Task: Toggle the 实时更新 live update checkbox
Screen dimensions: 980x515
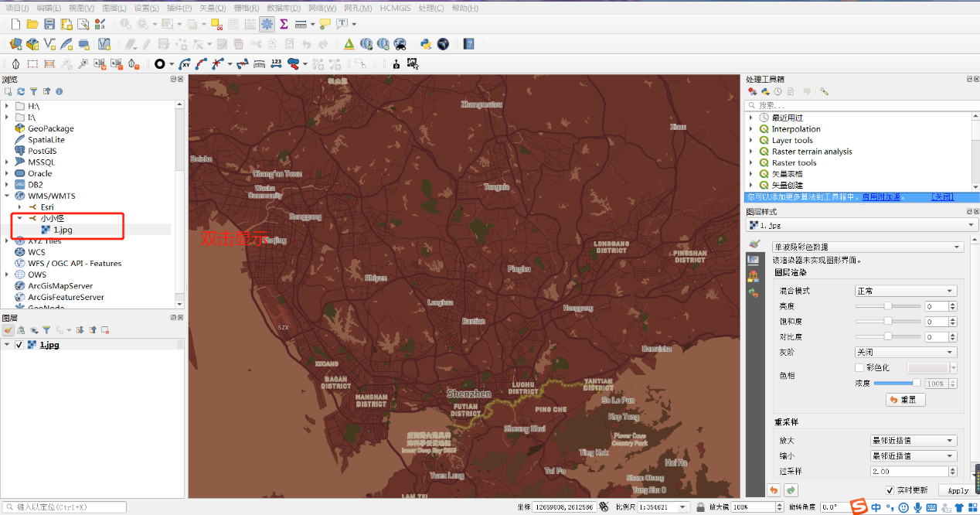Action: [890, 490]
